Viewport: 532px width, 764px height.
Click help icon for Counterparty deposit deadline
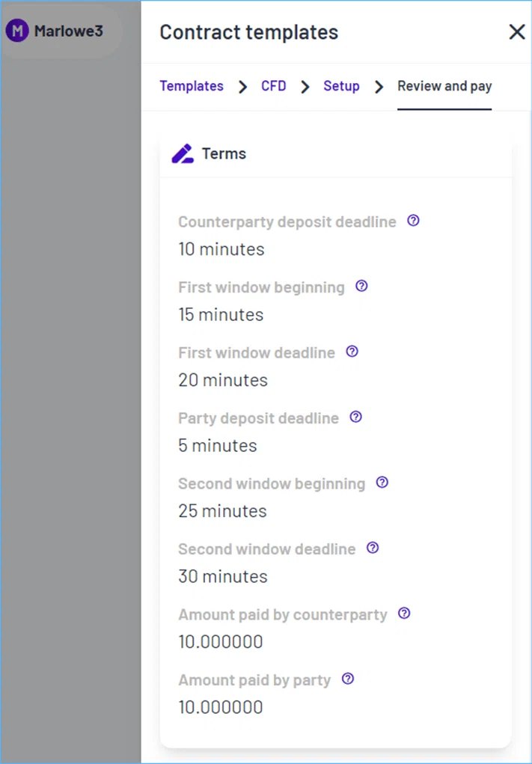[x=413, y=221]
